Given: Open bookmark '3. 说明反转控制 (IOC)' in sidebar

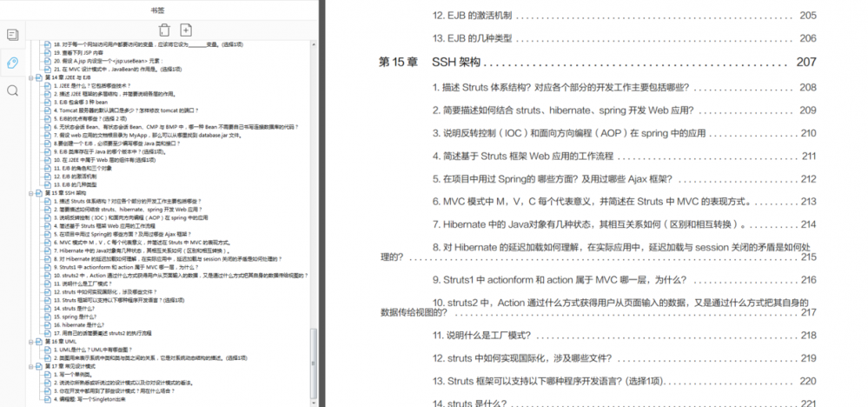Looking at the screenshot, I should [130, 217].
